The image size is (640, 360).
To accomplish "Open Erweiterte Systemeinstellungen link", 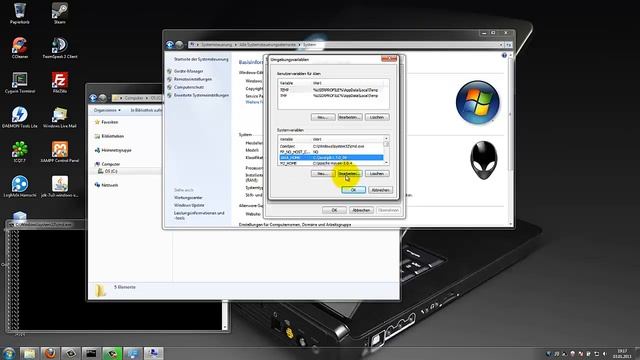I will [x=201, y=95].
